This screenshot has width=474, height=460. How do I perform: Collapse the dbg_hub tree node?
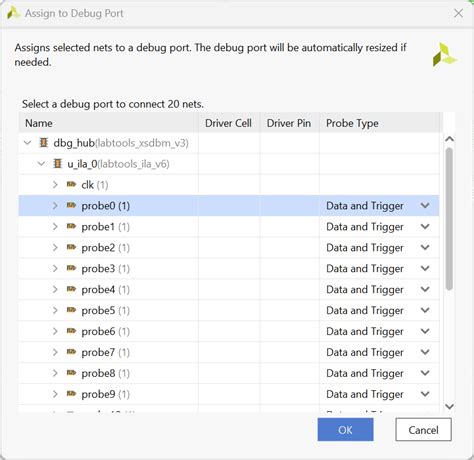tap(28, 143)
